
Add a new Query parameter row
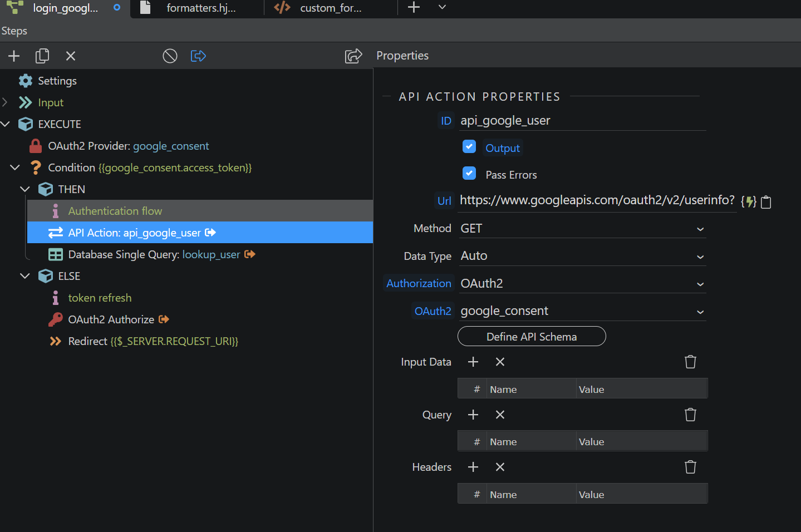[x=473, y=415]
